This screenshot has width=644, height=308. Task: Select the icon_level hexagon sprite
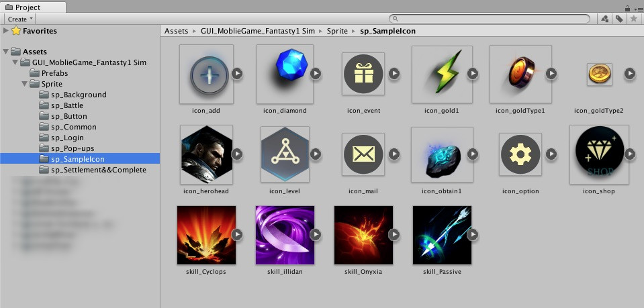click(x=285, y=154)
